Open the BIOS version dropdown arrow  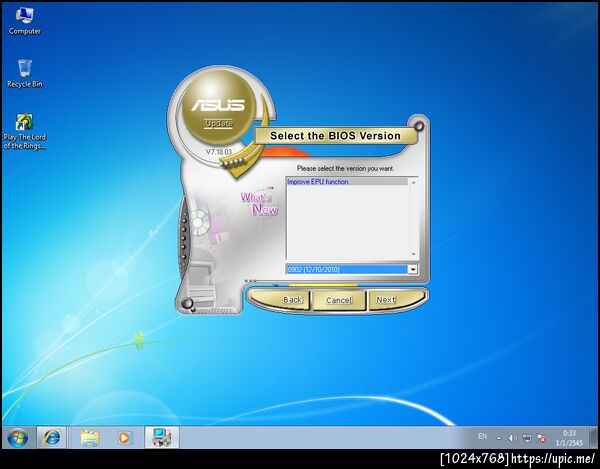tap(412, 270)
